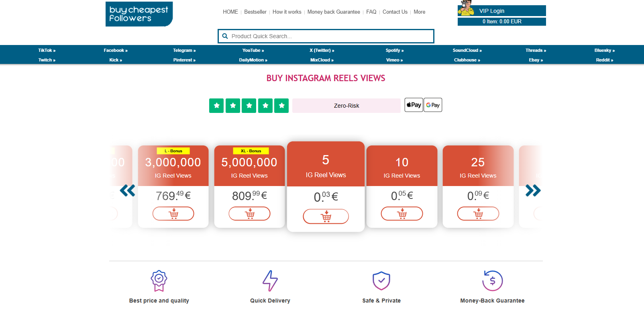Open the More menu
Image resolution: width=644 pixels, height=313 pixels.
420,12
